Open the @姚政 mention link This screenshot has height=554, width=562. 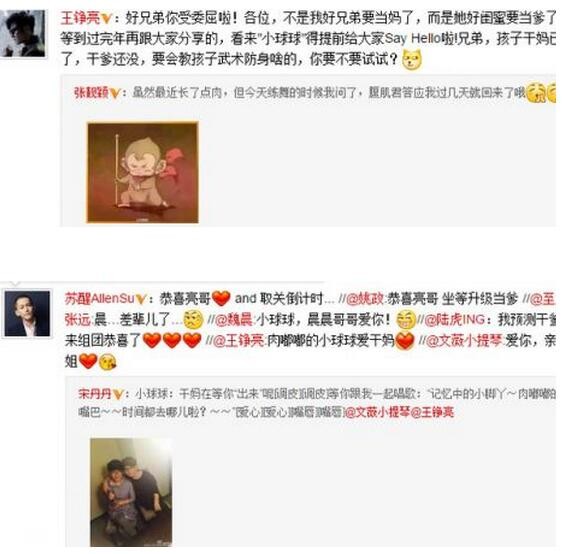pos(365,299)
